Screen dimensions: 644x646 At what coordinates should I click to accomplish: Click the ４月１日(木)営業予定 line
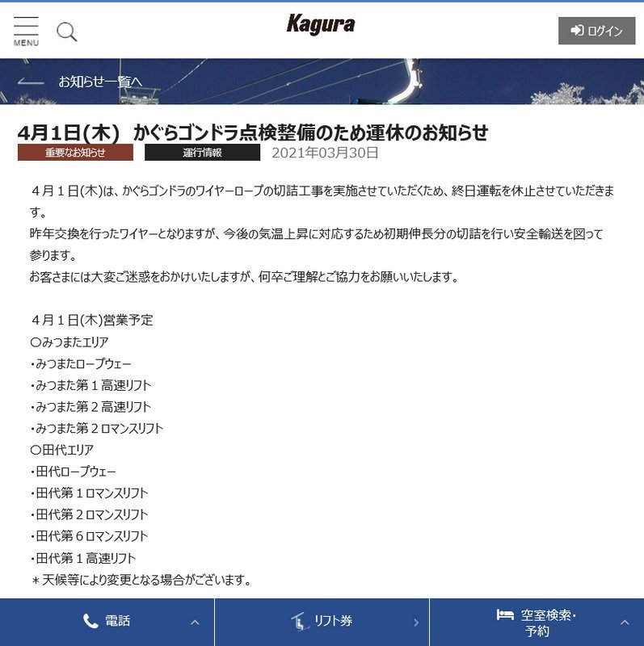click(91, 320)
